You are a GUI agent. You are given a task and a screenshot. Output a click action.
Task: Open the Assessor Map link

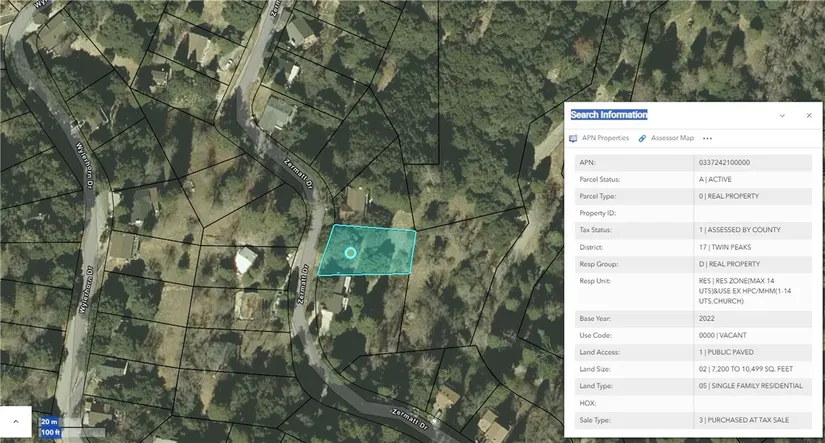tap(671, 138)
